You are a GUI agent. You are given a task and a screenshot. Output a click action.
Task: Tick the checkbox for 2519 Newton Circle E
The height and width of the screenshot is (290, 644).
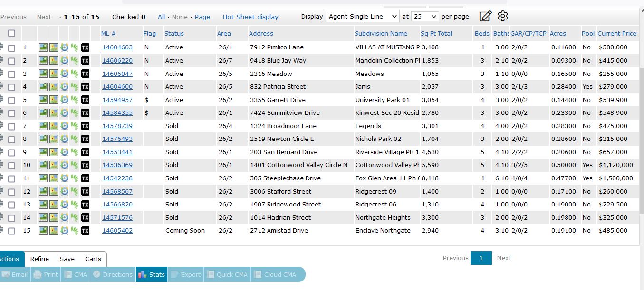tap(12, 140)
